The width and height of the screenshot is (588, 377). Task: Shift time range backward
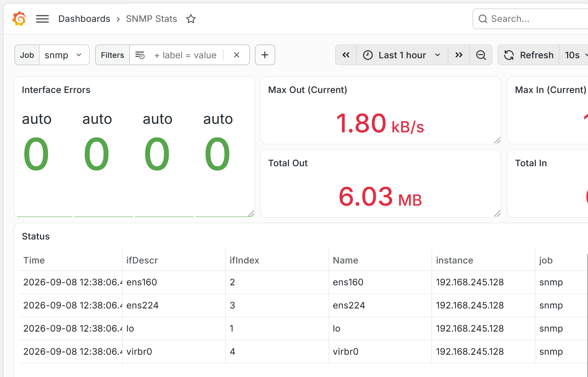pos(346,55)
